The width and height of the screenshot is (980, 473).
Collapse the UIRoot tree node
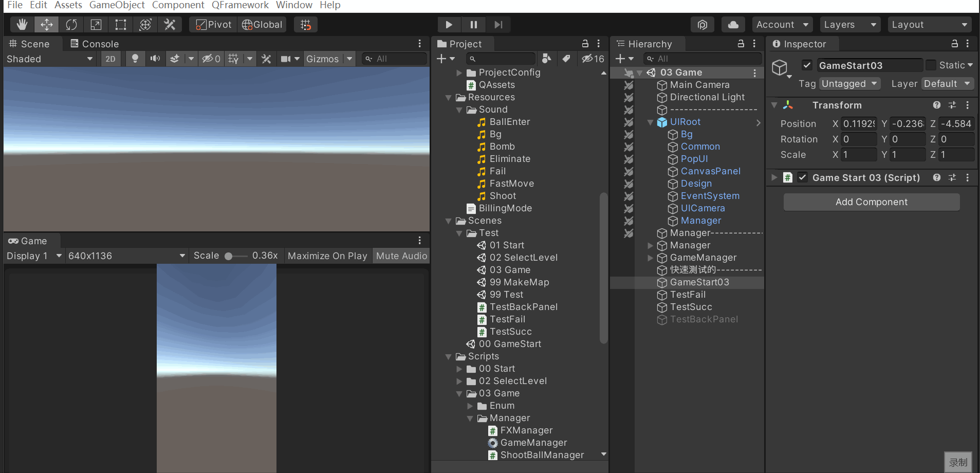pyautogui.click(x=650, y=122)
